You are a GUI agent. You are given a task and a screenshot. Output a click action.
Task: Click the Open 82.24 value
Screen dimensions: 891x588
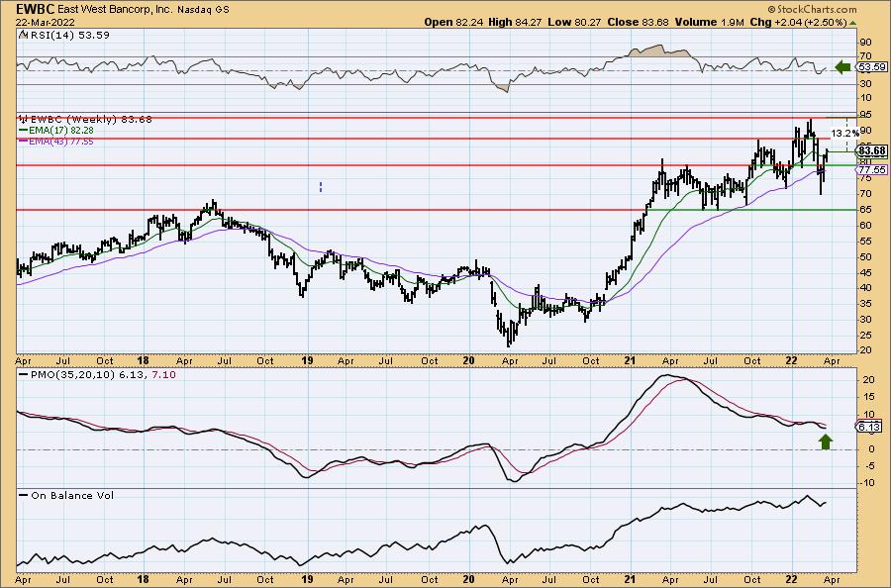tap(454, 22)
